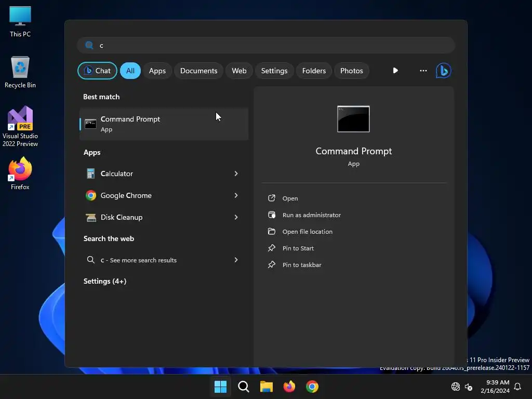Click Pin to Start
Viewport: 532px width, 399px height.
tap(298, 248)
